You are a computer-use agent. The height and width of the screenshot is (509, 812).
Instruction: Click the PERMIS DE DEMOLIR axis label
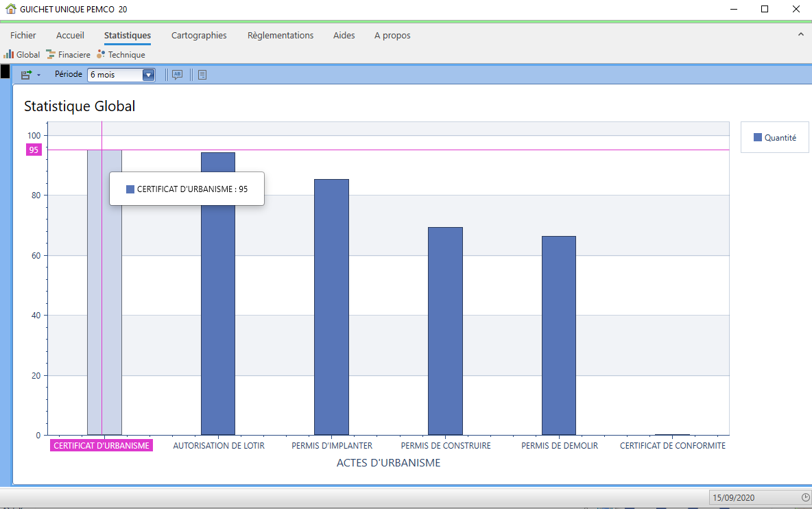pos(560,445)
